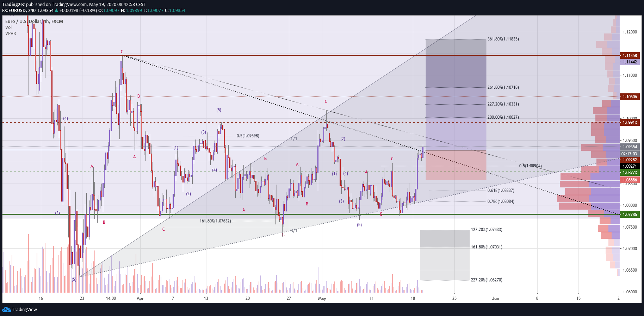
Task: Click the black 1.09271 price tag
Action: (x=630, y=166)
